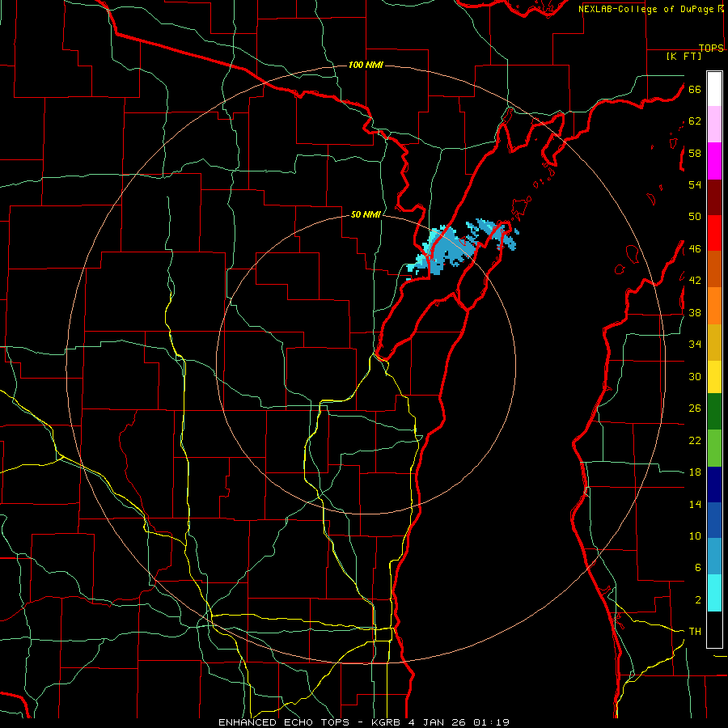Click the legend value '10'
This screenshot has height=728, width=728.
695,536
